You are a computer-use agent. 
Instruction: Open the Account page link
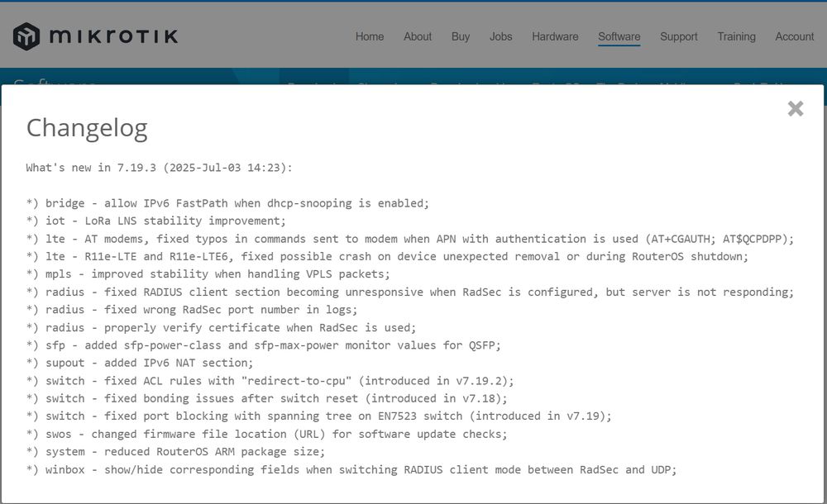coord(794,36)
